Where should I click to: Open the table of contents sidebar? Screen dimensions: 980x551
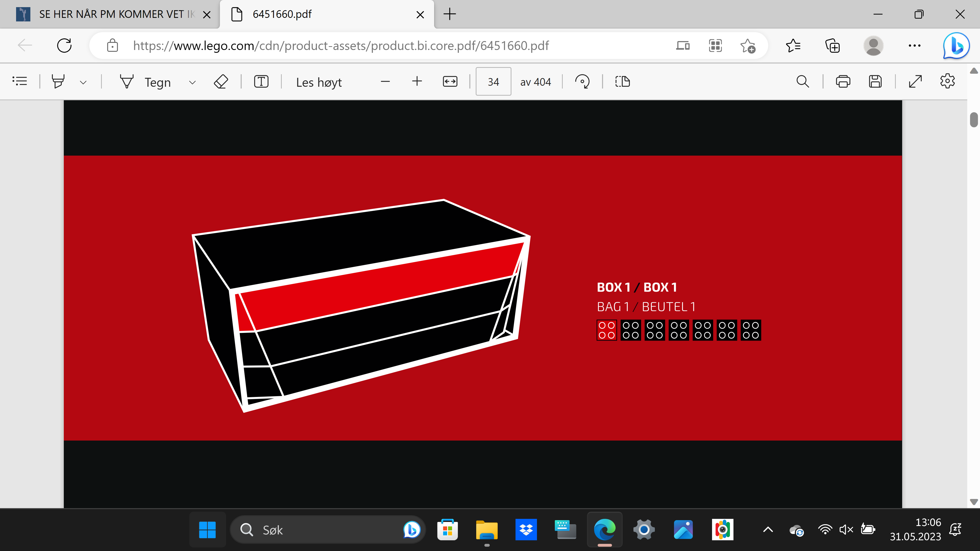[x=19, y=81]
